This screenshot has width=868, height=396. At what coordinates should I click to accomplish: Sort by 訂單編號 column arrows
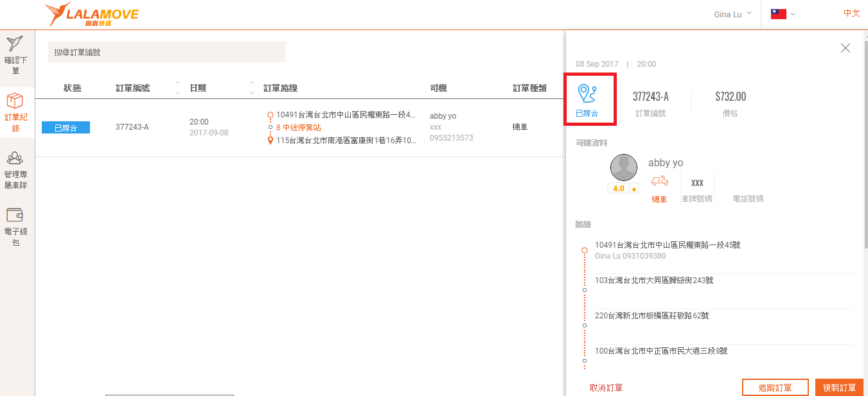[177, 88]
